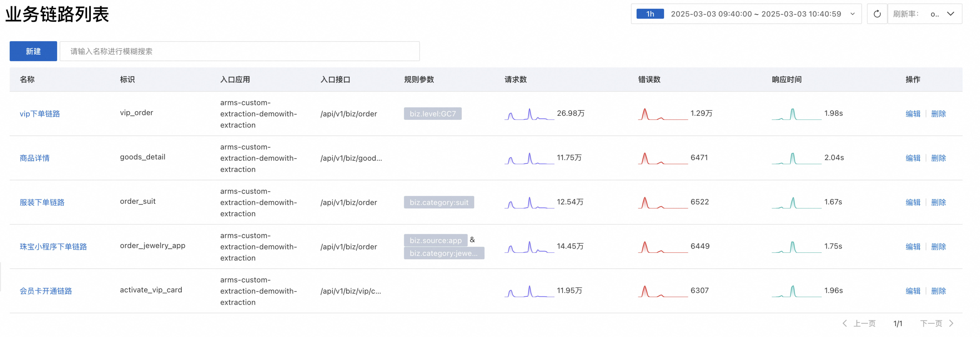Click the goods_detail identifier cell
This screenshot has width=980, height=337.
[143, 157]
